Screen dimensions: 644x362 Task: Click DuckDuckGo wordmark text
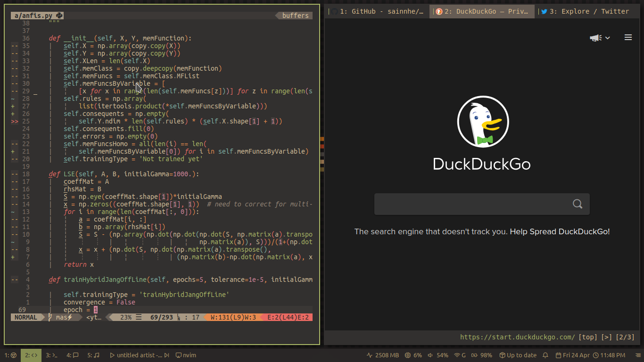(482, 164)
